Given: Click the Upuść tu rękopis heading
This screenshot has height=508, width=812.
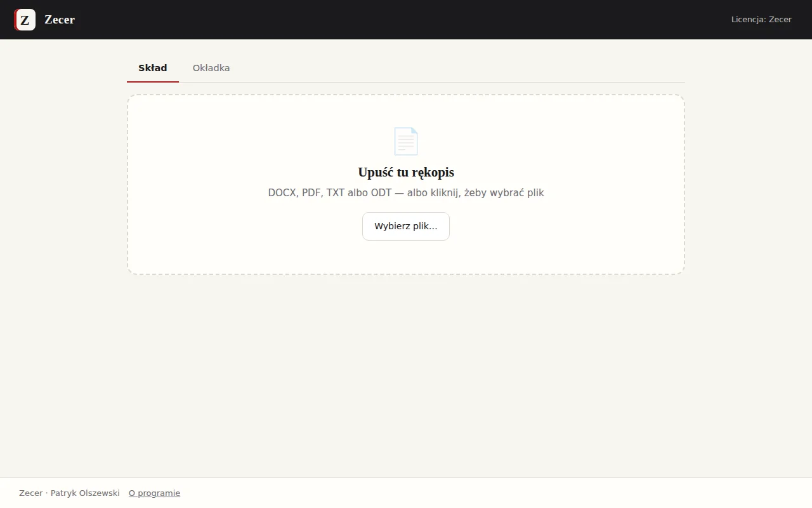Looking at the screenshot, I should coord(406,172).
